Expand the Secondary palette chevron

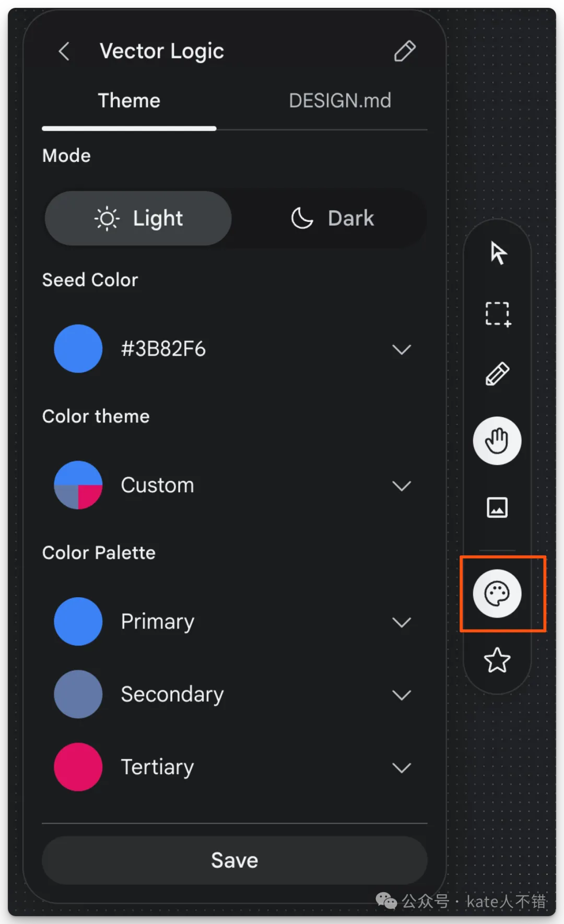click(402, 695)
